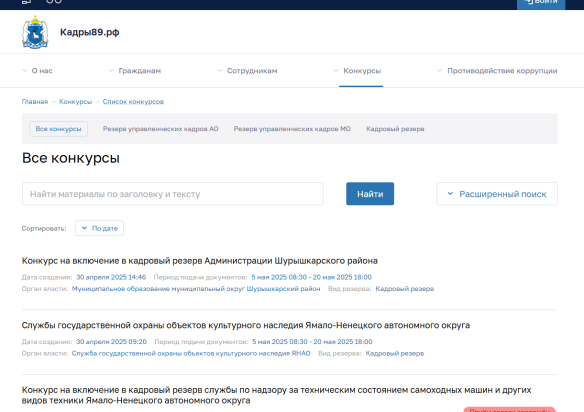This screenshot has width=584, height=412.
Task: Expand Расширенный поиск advanced search
Action: 497,194
